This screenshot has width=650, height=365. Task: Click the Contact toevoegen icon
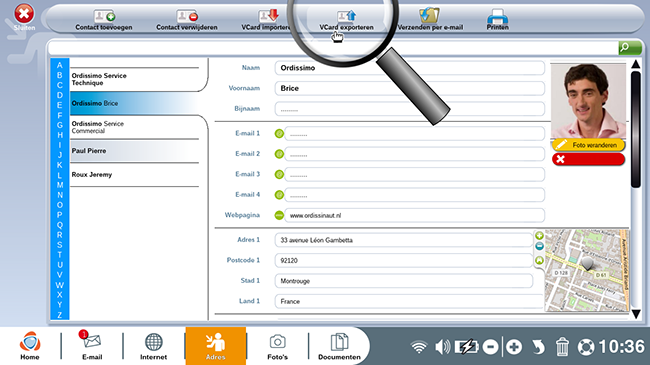104,17
